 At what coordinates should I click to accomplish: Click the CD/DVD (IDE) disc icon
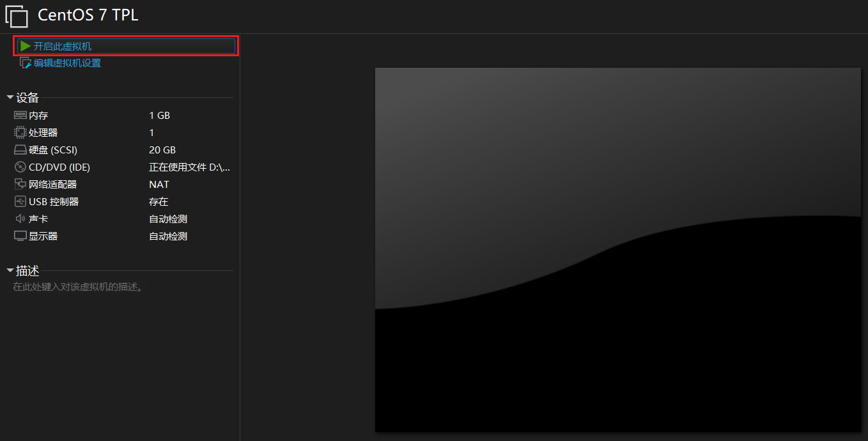[20, 167]
